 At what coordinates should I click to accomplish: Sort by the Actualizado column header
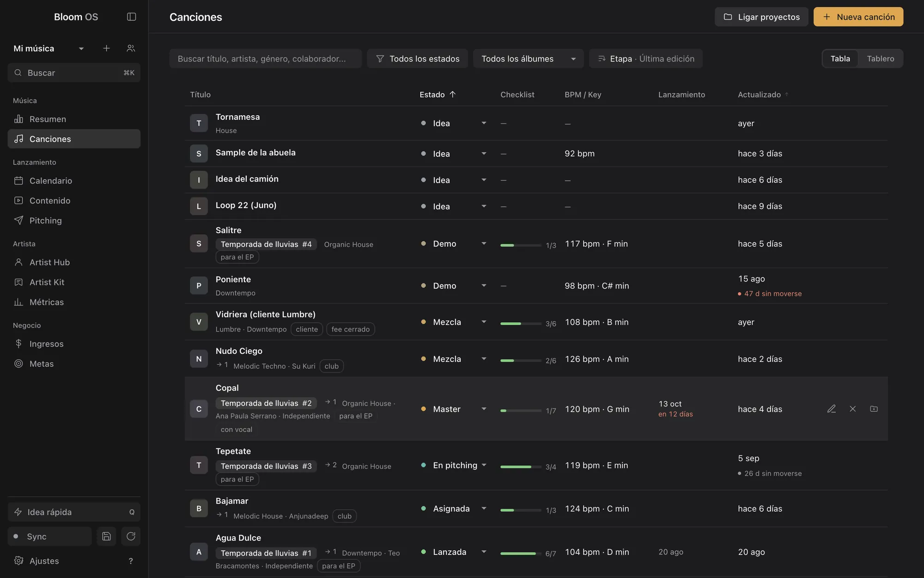(x=763, y=94)
